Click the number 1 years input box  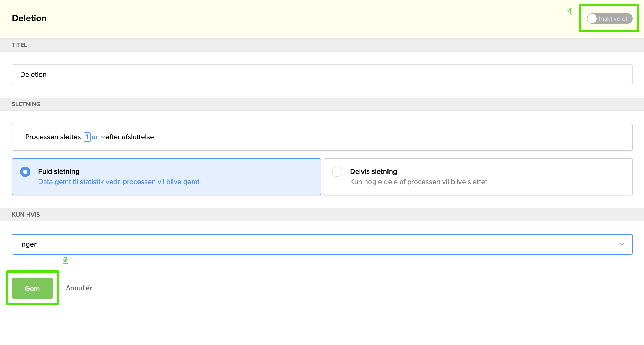[x=87, y=137]
